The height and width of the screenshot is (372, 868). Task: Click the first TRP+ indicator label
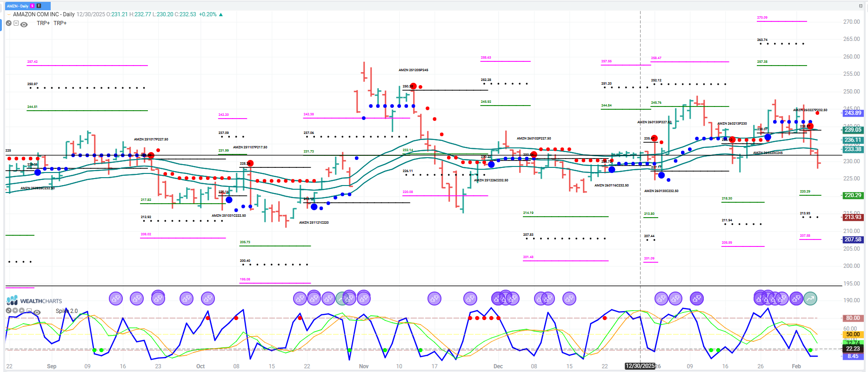43,23
